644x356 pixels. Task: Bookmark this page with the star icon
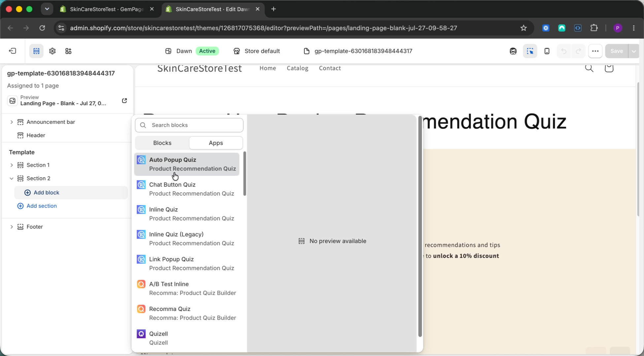(x=524, y=28)
